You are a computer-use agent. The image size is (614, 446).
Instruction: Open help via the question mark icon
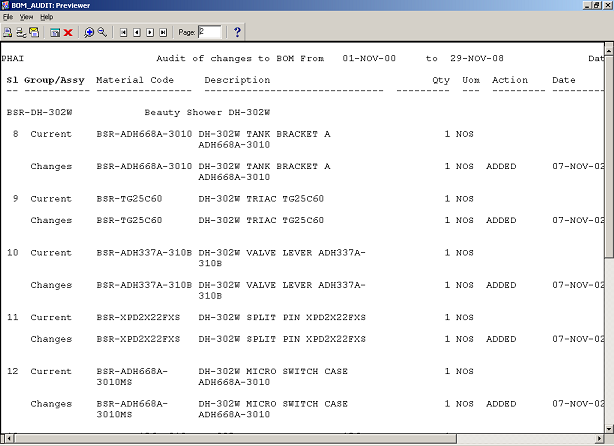click(x=237, y=32)
